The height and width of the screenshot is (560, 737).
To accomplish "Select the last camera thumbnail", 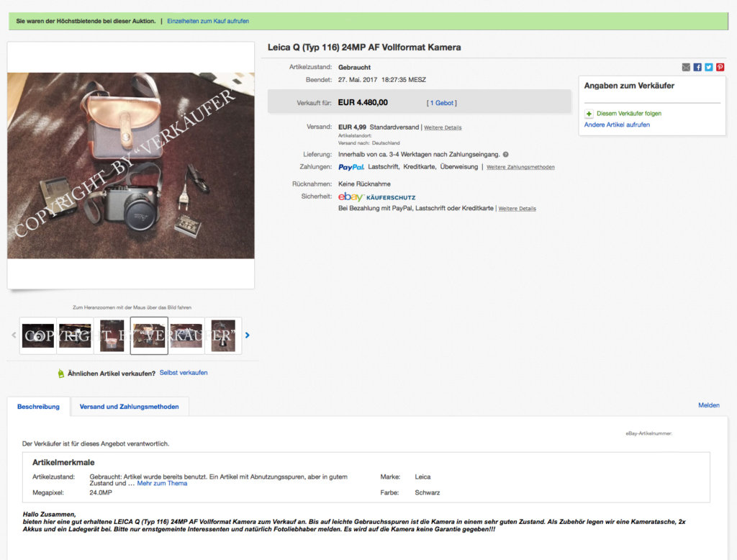I will [223, 335].
